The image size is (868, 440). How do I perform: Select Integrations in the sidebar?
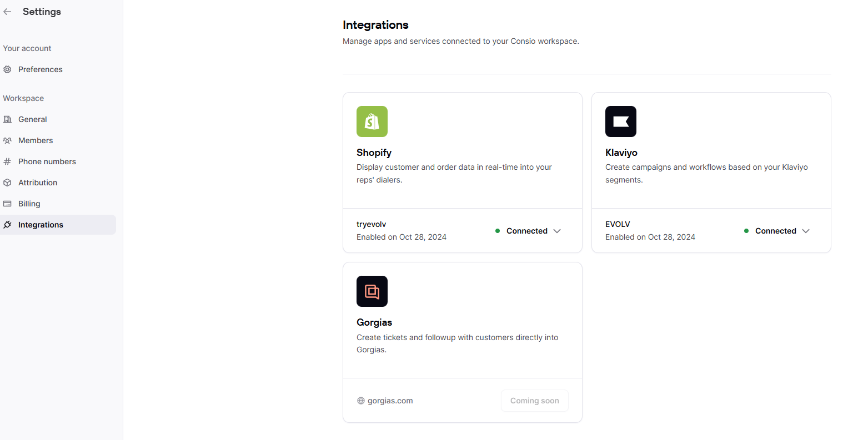coord(58,225)
